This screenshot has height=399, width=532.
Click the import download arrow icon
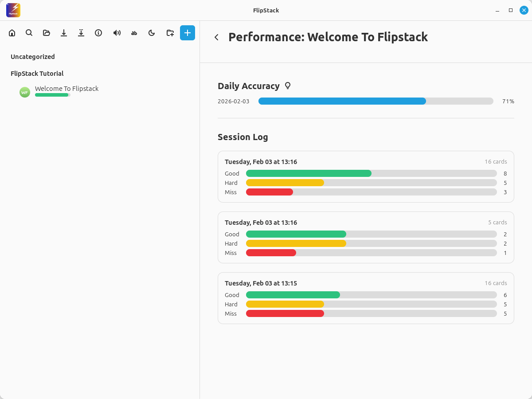tap(64, 33)
